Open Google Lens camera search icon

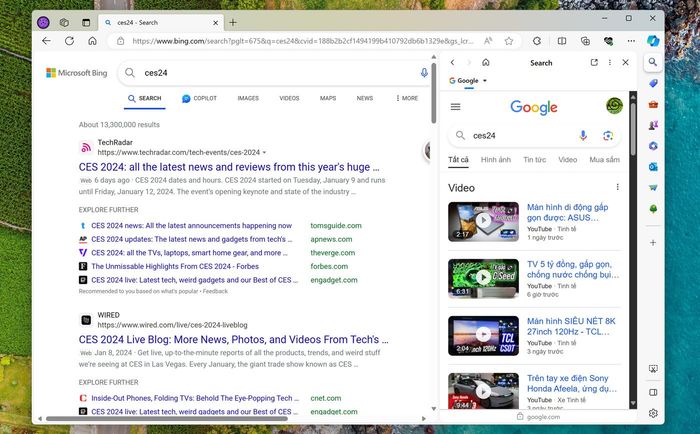click(x=608, y=136)
